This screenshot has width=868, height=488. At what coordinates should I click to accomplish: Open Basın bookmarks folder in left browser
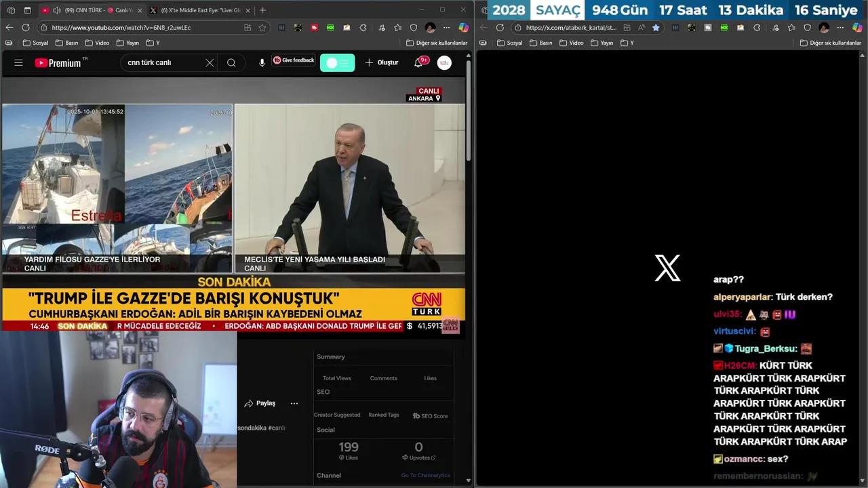click(x=66, y=43)
